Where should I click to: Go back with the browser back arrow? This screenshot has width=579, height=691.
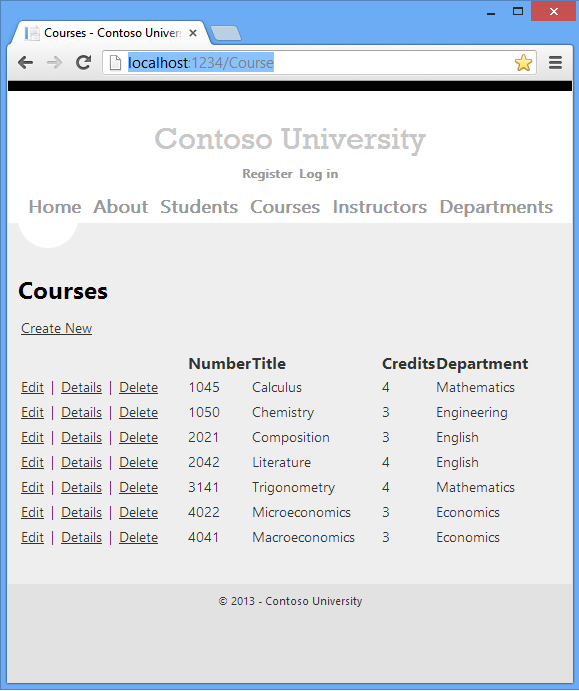point(26,63)
